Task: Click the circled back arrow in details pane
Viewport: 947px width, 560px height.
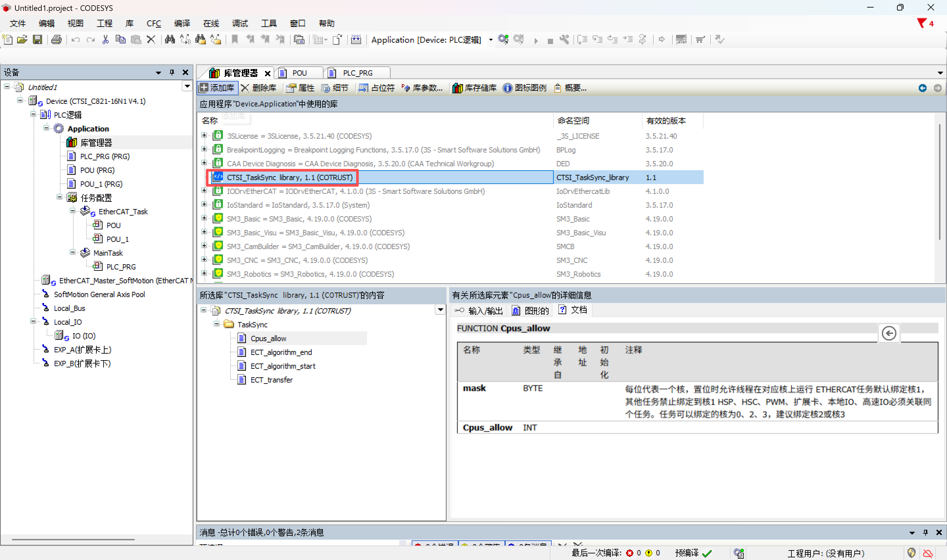Action: pos(889,333)
